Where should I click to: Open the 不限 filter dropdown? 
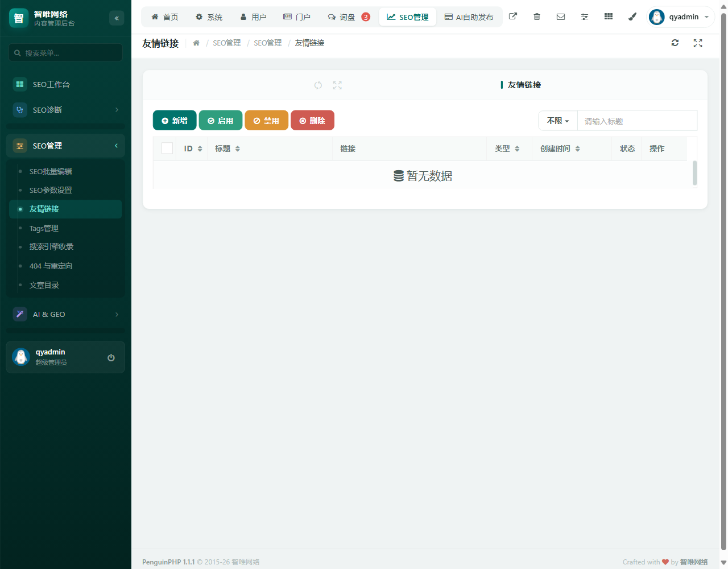click(558, 121)
